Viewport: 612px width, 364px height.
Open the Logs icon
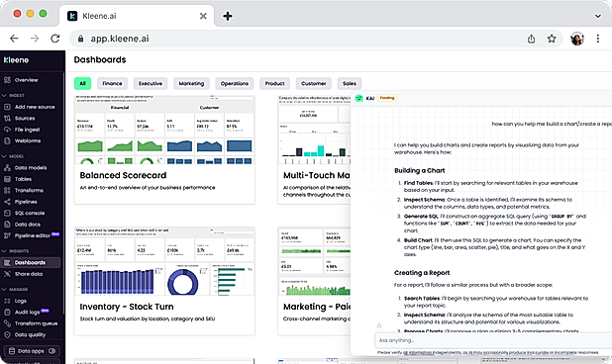click(7, 301)
